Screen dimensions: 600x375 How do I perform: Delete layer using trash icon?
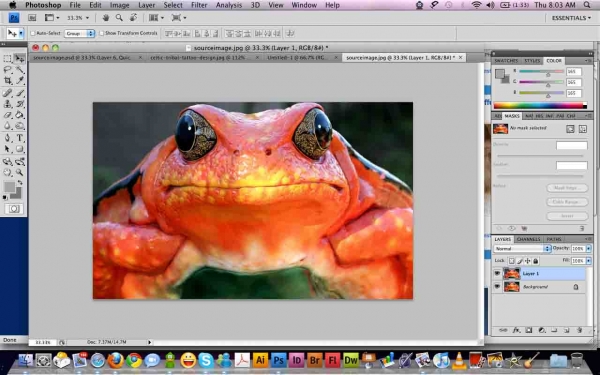(579, 330)
